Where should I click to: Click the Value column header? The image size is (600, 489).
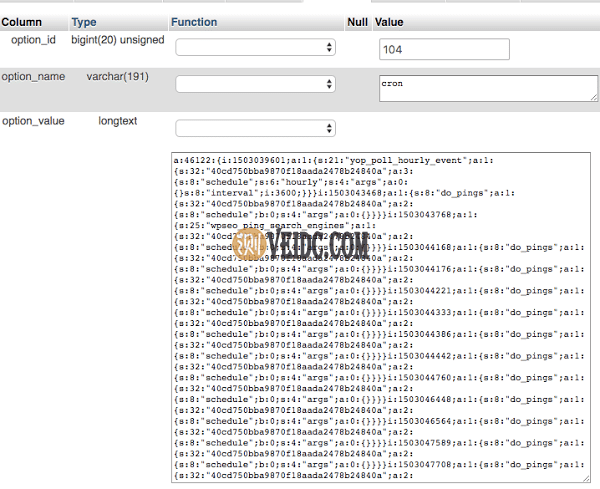[389, 22]
